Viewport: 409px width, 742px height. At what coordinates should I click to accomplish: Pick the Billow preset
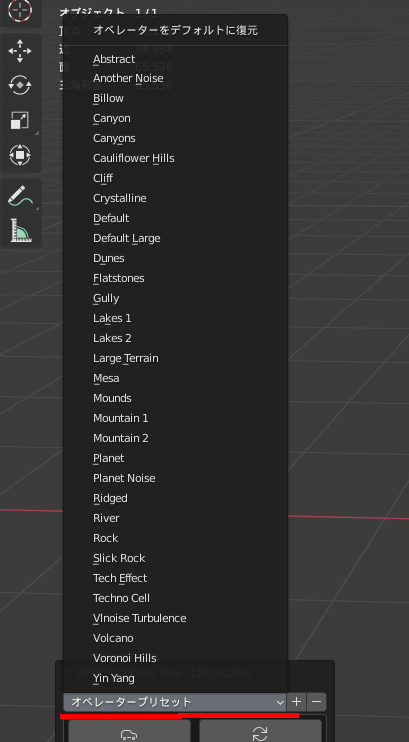(175, 98)
